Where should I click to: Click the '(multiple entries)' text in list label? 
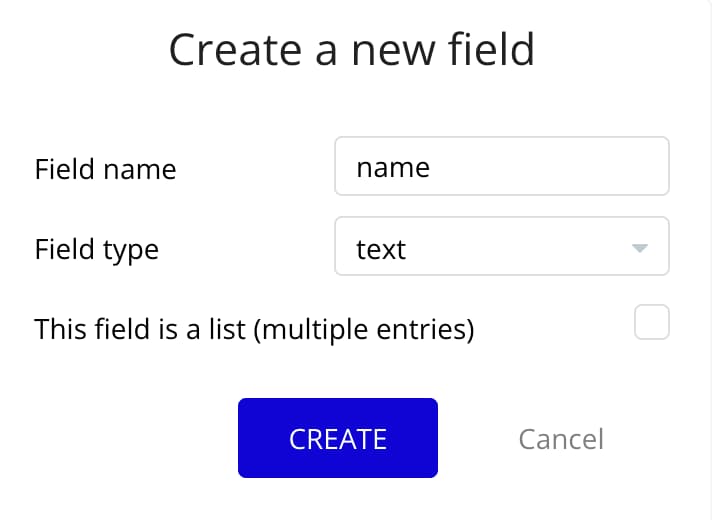(364, 329)
